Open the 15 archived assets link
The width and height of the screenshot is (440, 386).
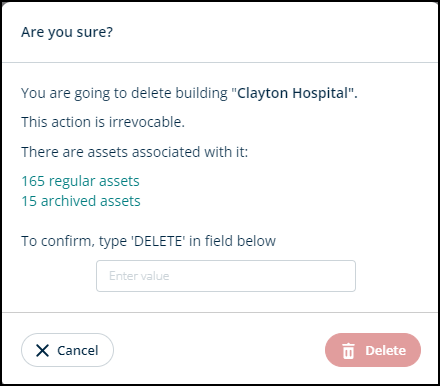coord(81,201)
